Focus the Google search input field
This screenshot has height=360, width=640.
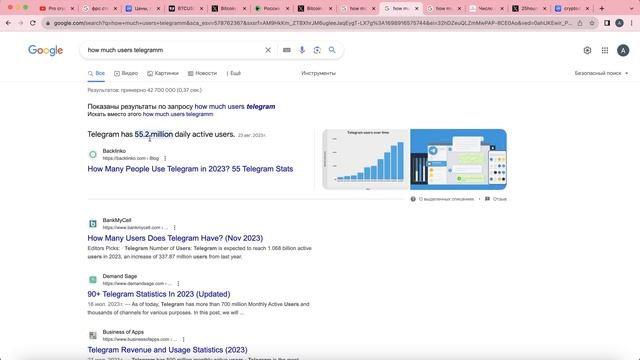pos(173,50)
